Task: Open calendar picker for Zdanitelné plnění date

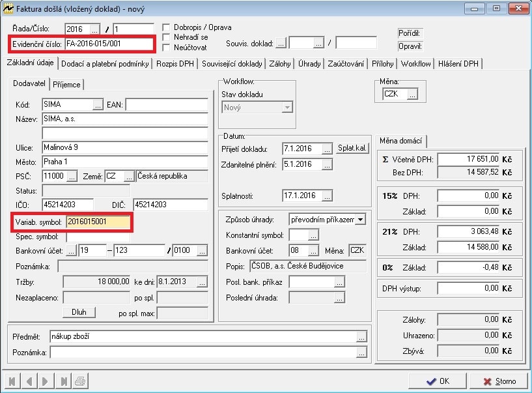Action: click(x=327, y=165)
